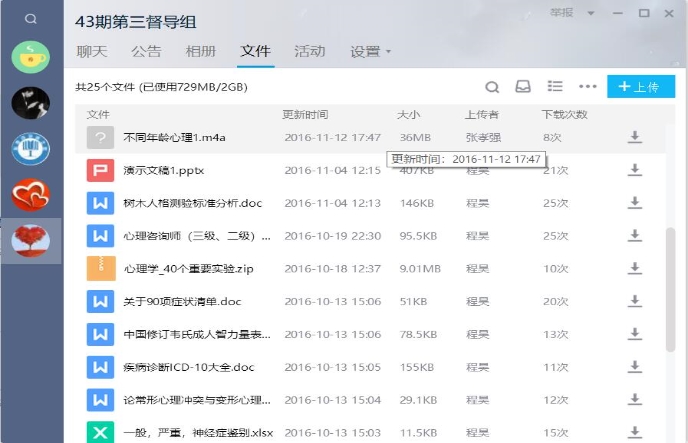This screenshot has width=688, height=443.
Task: Search files with the magnifier icon
Action: point(492,87)
